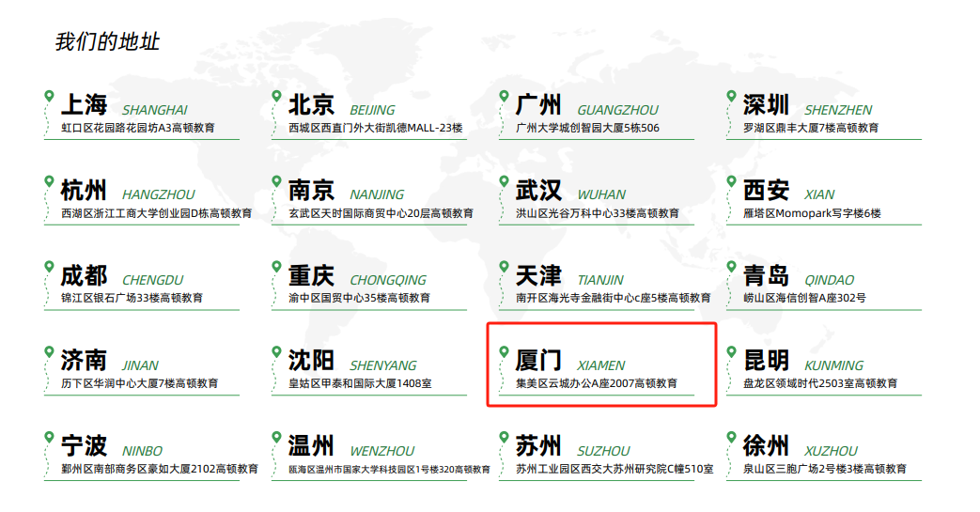The width and height of the screenshot is (980, 512).
Task: Click address 集美区云城办公A座2007高顿教育
Action: [x=597, y=383]
